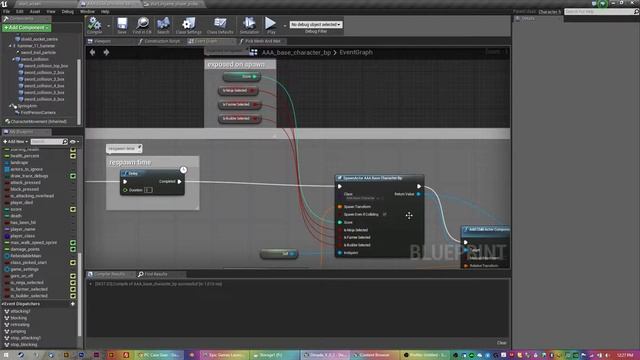Select the CharacterMovement (Inherited) component

39,122
